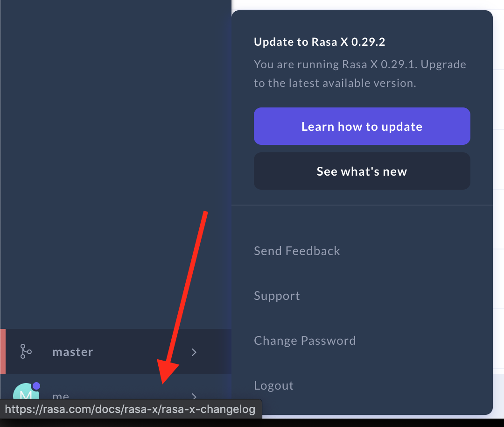The width and height of the screenshot is (504, 427).
Task: Open the branch switcher via the master icon
Action: (x=26, y=352)
